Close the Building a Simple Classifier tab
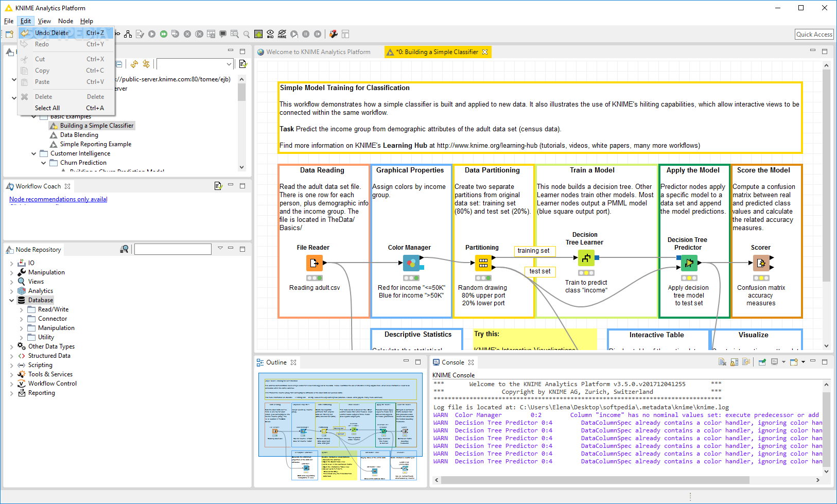This screenshot has width=837, height=504. tap(484, 52)
